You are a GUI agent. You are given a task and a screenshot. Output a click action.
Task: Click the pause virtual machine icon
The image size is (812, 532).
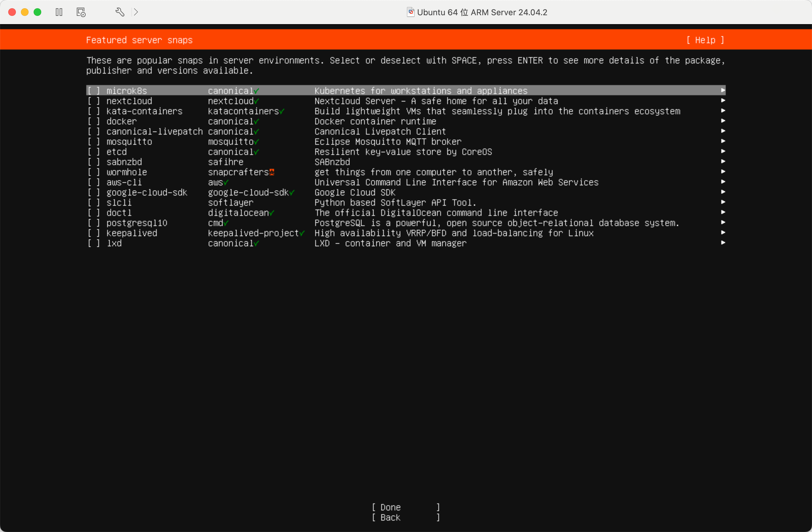(59, 12)
